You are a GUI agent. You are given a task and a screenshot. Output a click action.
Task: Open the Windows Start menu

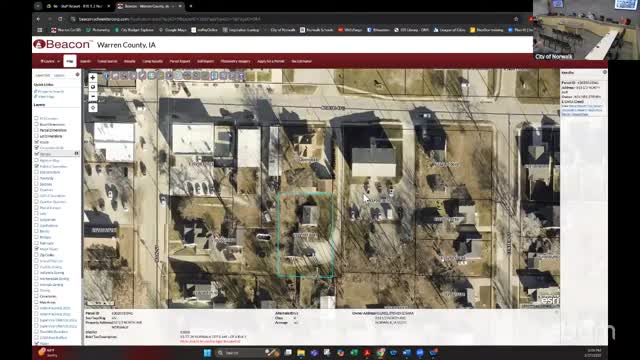(207, 353)
